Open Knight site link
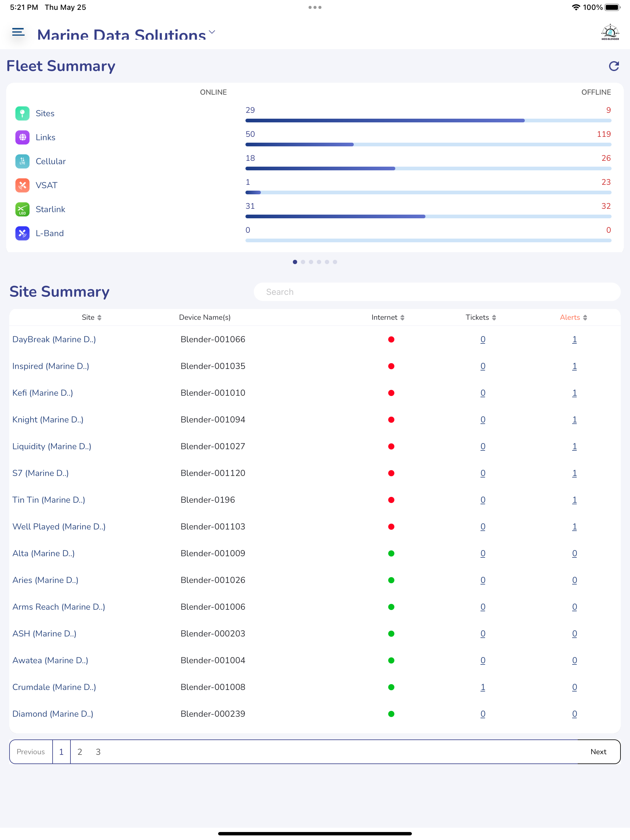630x840 pixels. 48,419
